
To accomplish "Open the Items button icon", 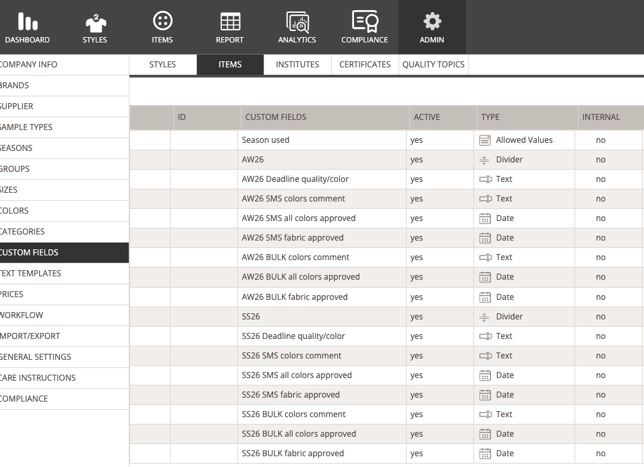I will coord(163,21).
